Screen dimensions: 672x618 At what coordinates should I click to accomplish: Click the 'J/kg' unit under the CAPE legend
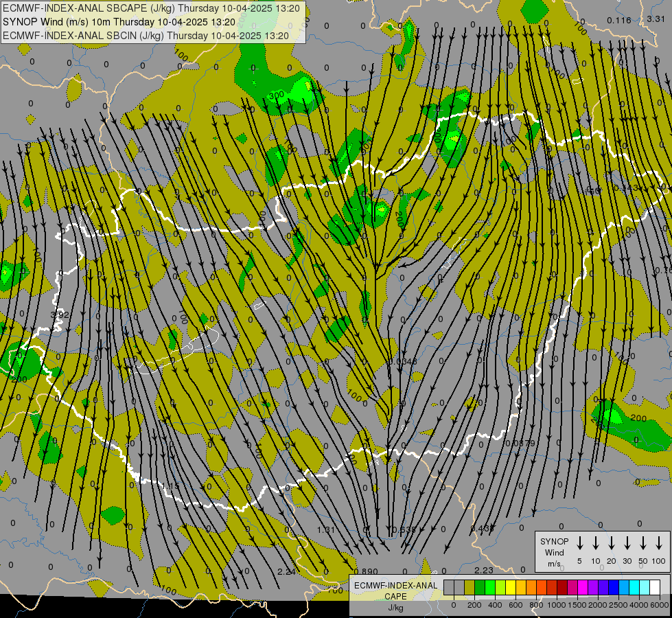click(x=395, y=608)
